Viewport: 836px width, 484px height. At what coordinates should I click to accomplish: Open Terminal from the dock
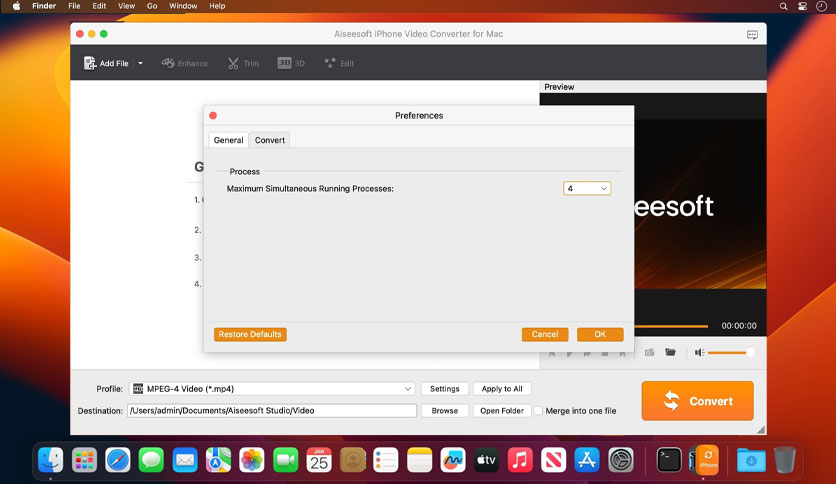click(669, 459)
